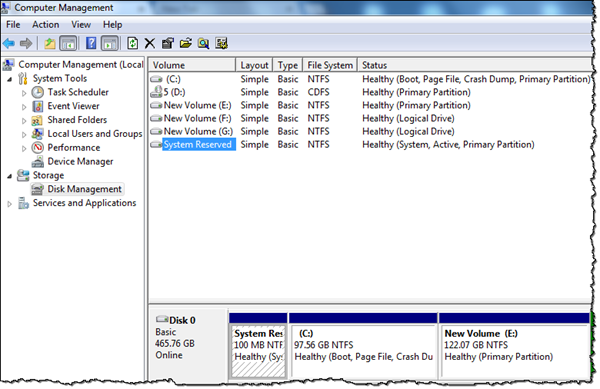This screenshot has width=600, height=389.
Task: Expand the Task Scheduler node arrow
Action: (x=24, y=93)
